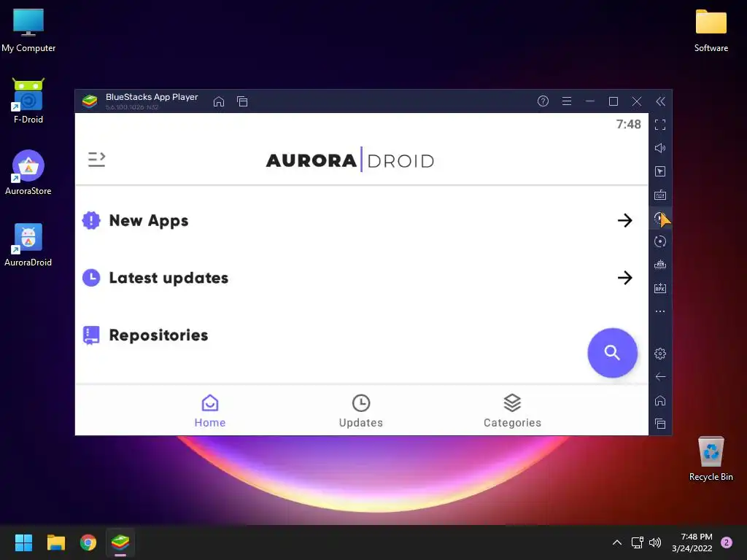The height and width of the screenshot is (560, 747).
Task: Open the Repositories section
Action: coord(158,335)
